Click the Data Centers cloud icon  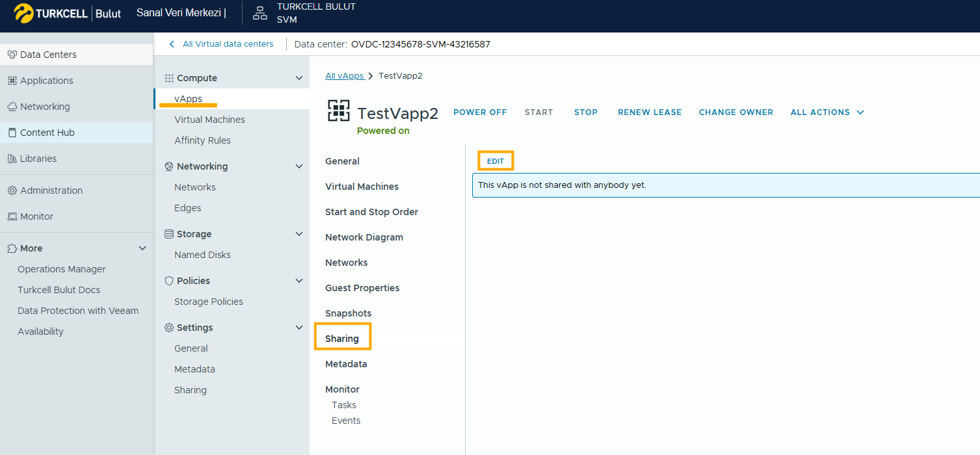pyautogui.click(x=12, y=55)
